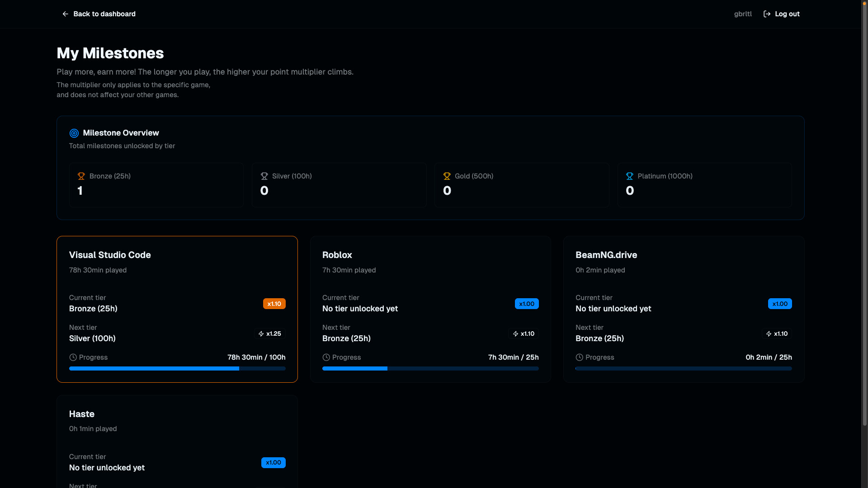Click the clock icon beside Visual Studio Code Progress
The width and height of the screenshot is (868, 488).
pyautogui.click(x=73, y=357)
